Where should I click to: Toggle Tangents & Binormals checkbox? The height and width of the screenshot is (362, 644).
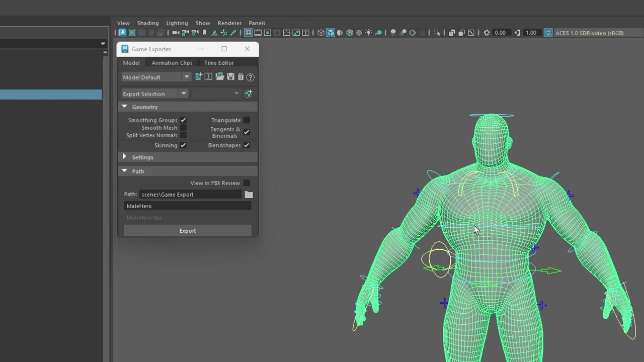pos(247,132)
